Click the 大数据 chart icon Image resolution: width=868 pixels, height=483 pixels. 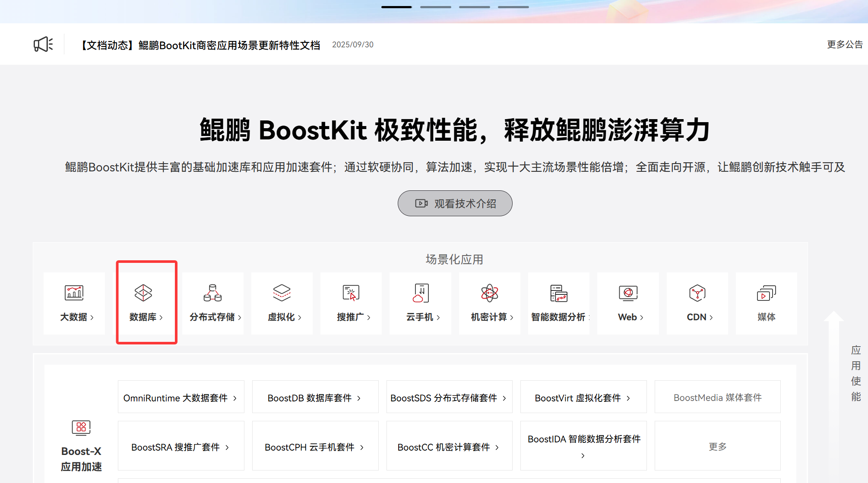[74, 293]
